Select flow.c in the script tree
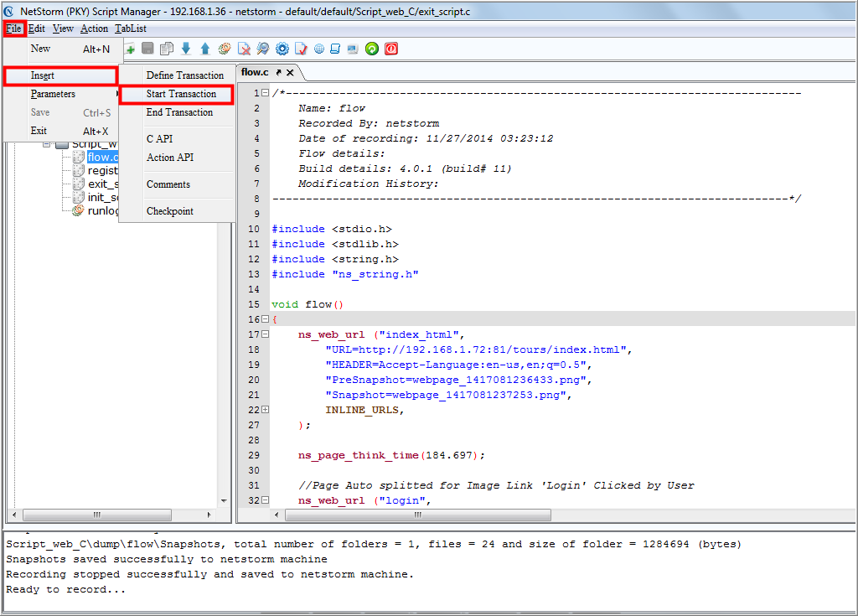Image resolution: width=858 pixels, height=616 pixels. (x=102, y=158)
